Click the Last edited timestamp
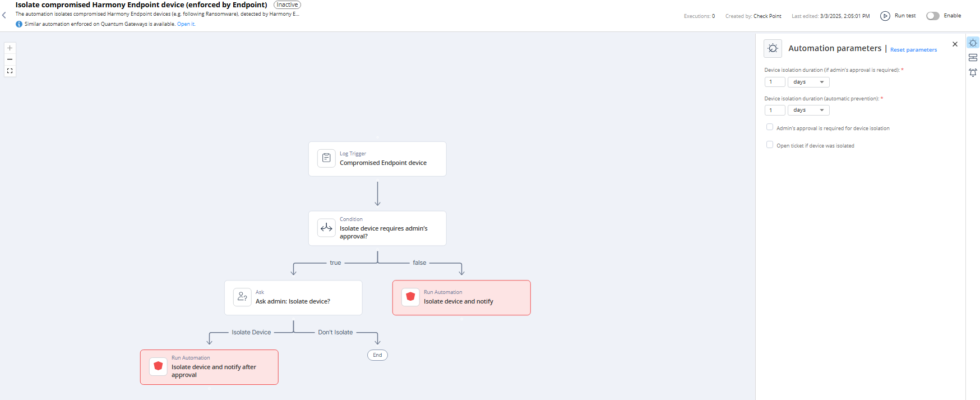980x400 pixels. click(830, 16)
